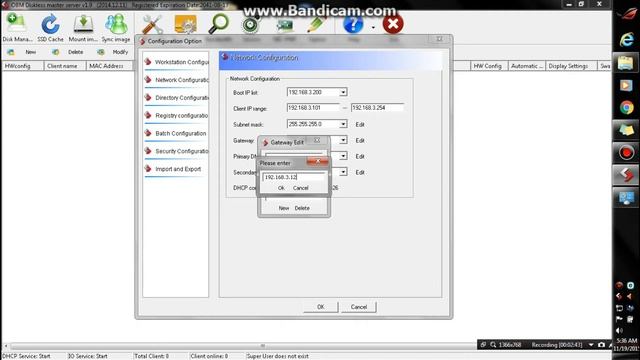Screen dimensions: 640x360
Task: Click the Automatic column header
Action: click(x=527, y=66)
